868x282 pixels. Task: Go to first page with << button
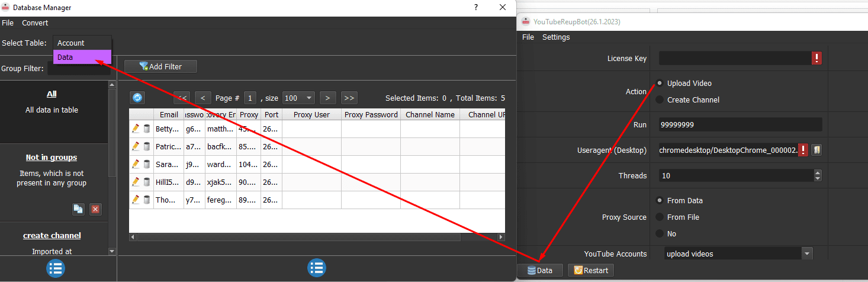click(182, 98)
